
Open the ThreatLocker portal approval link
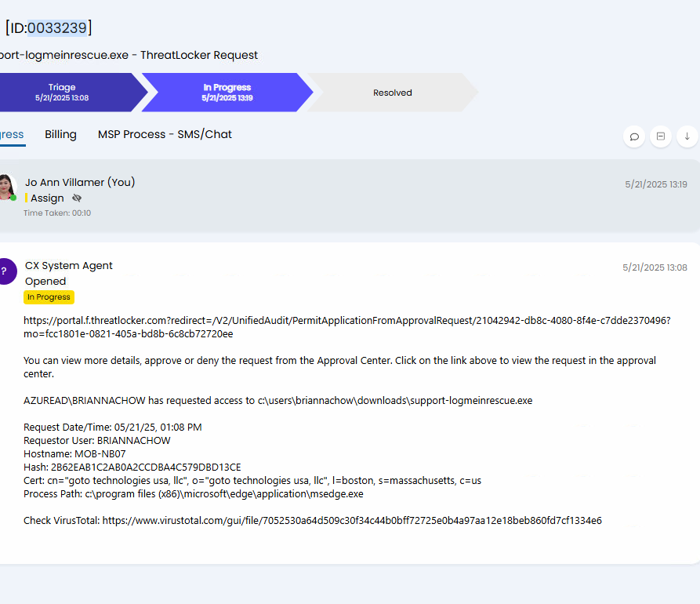click(347, 327)
